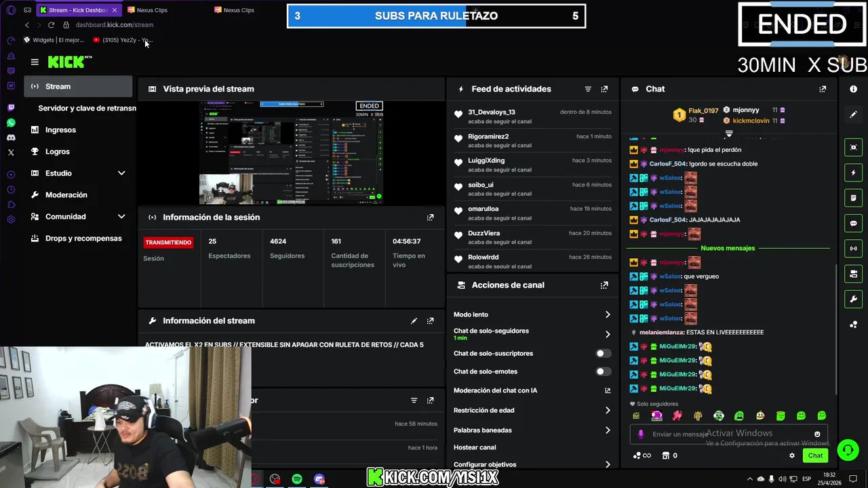Viewport: 868px width, 488px height.
Task: Toggle the stream preview widget in right toolbar
Action: (x=853, y=148)
